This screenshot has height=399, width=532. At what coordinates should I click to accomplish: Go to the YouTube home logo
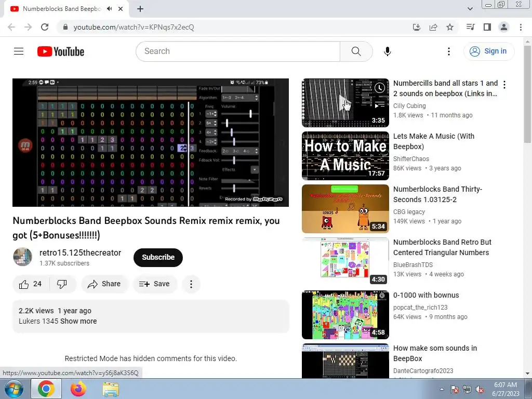pos(61,51)
